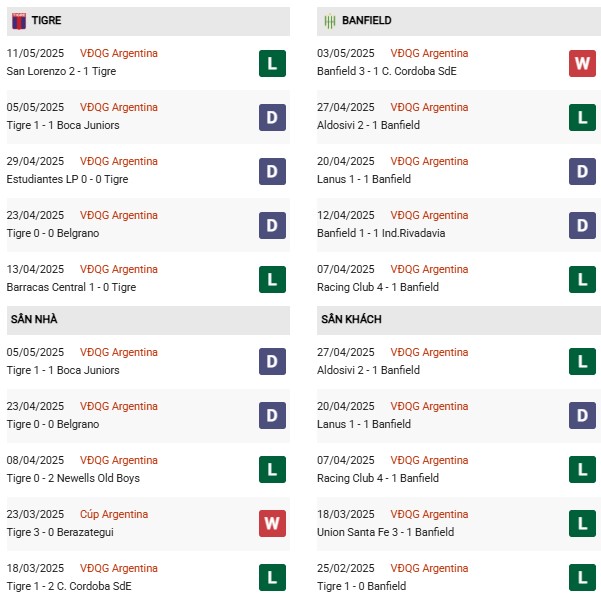Open the Cúp Argentina competition link
The image size is (601, 600).
(x=114, y=514)
